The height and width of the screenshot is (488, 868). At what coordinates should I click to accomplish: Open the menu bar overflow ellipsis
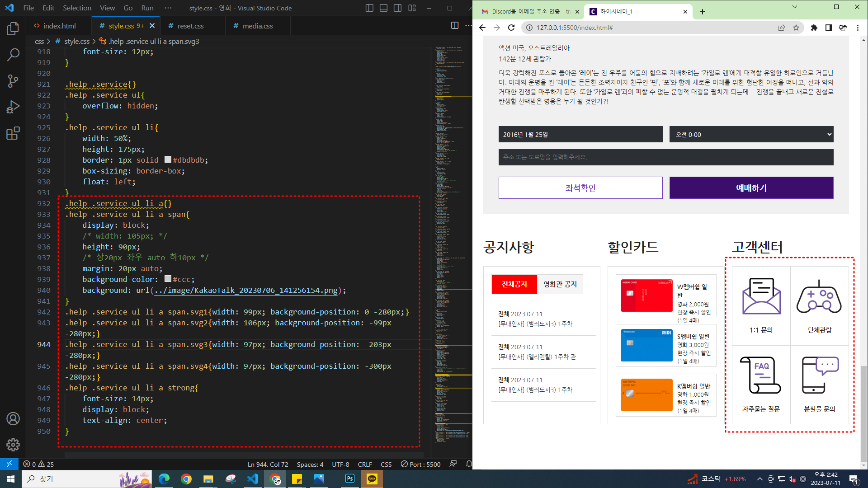pos(168,8)
